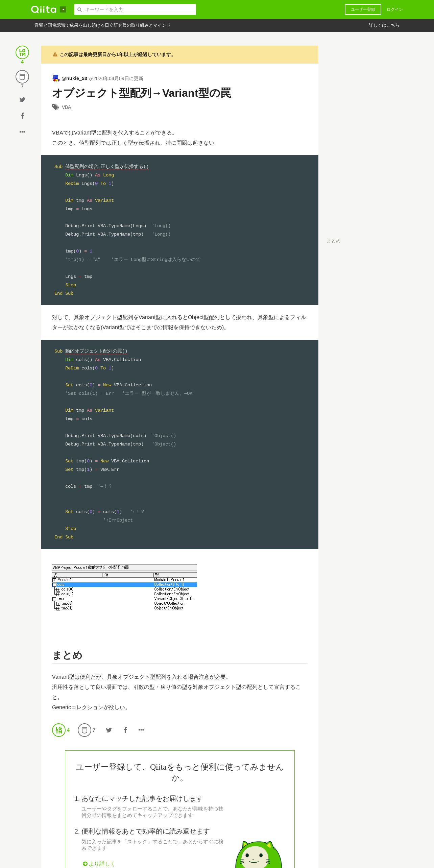
Task: Click the より詳しく link in signup box
Action: coord(102,864)
